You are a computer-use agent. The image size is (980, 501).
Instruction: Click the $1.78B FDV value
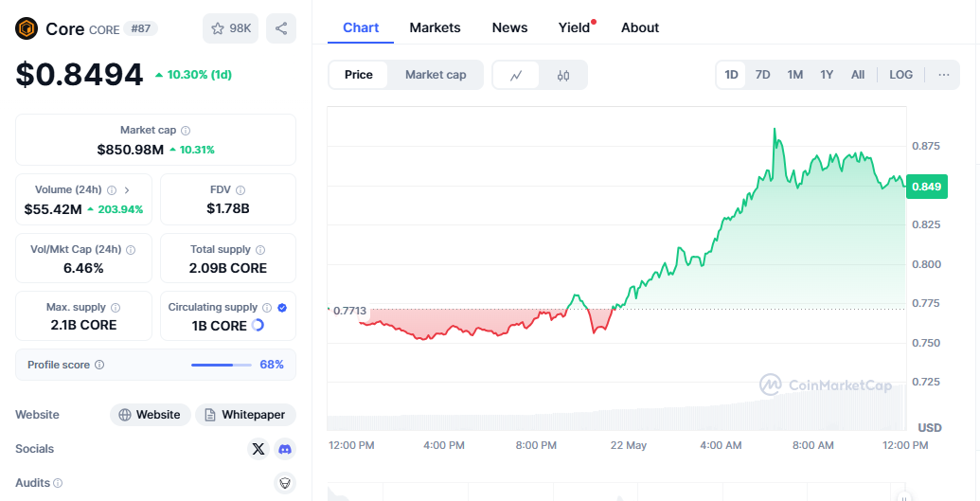pos(228,209)
